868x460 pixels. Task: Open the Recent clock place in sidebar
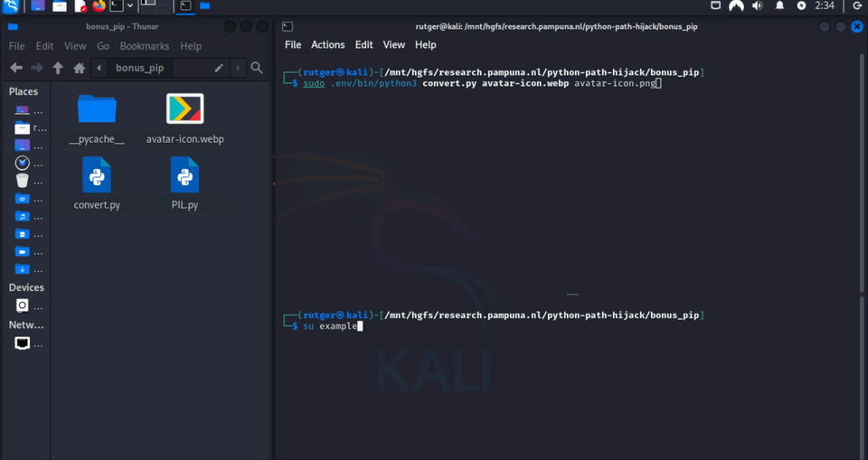[x=29, y=163]
